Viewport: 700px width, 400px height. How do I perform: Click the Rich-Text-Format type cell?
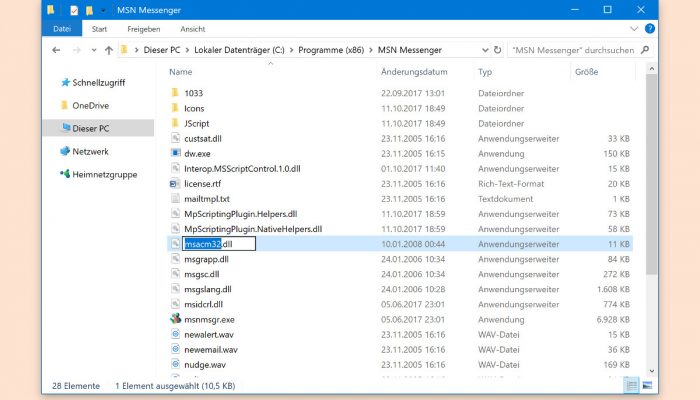pyautogui.click(x=511, y=184)
